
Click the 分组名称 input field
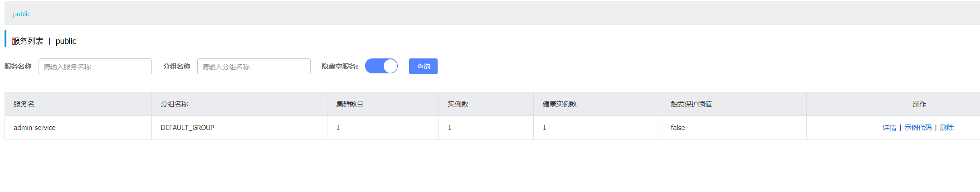tap(254, 67)
